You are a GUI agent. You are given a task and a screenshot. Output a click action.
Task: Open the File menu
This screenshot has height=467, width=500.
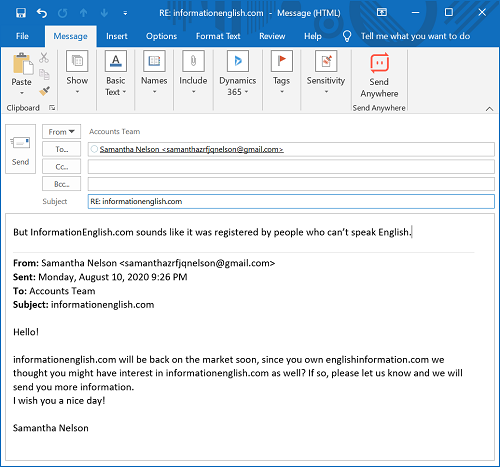[x=22, y=36]
